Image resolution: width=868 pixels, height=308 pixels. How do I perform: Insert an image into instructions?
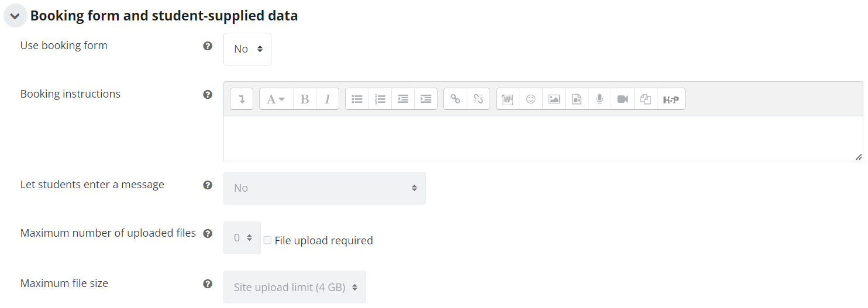coord(554,99)
